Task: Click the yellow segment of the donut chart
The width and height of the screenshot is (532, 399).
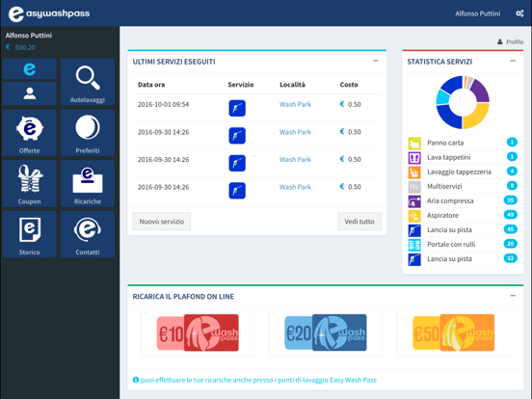Action: [x=478, y=117]
